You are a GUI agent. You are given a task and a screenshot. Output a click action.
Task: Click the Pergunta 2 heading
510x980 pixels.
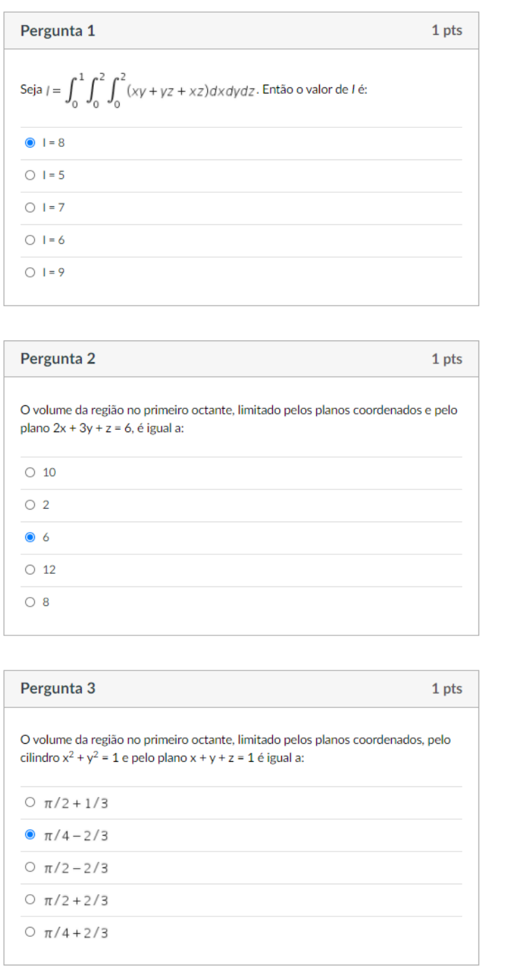pos(58,359)
